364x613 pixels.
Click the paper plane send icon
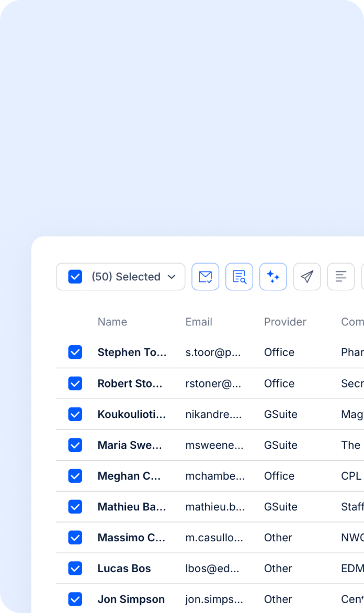[x=307, y=277]
